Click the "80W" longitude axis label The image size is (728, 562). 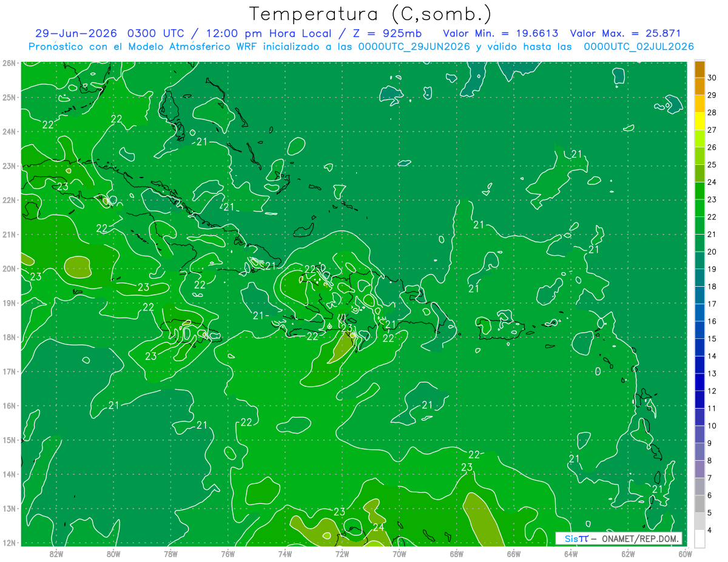[113, 554]
